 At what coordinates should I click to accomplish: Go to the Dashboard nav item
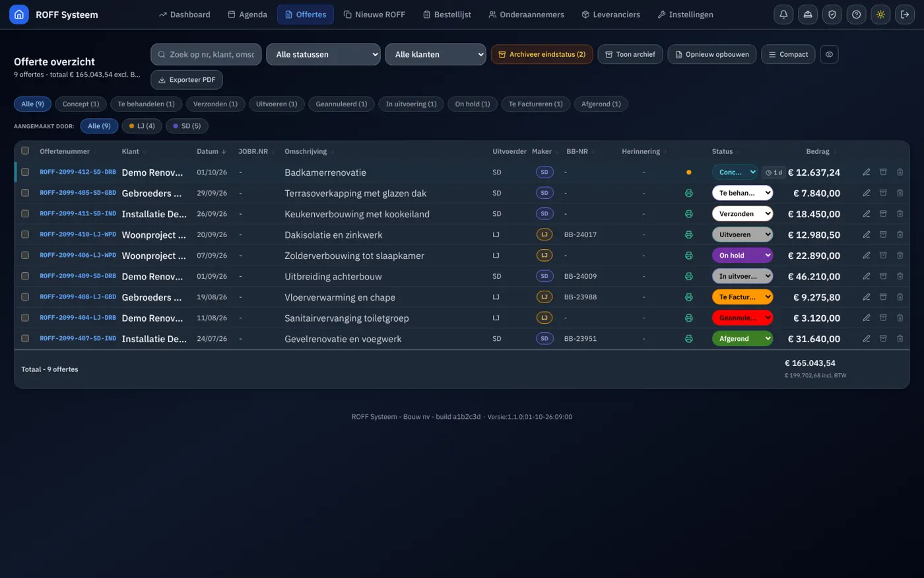185,15
